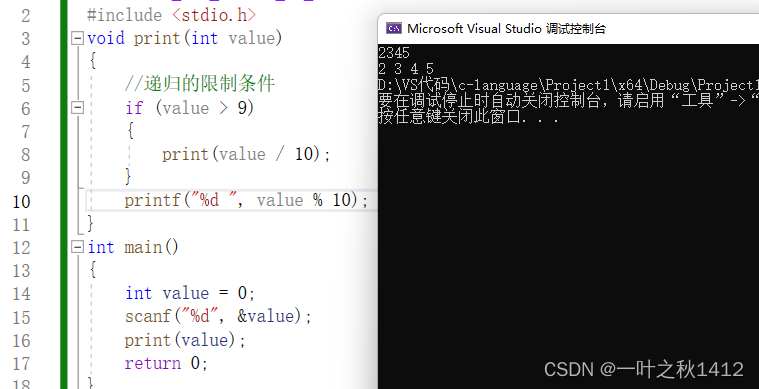Click the printf("%d ", value % 10); statement
The image size is (759, 389).
click(x=246, y=200)
